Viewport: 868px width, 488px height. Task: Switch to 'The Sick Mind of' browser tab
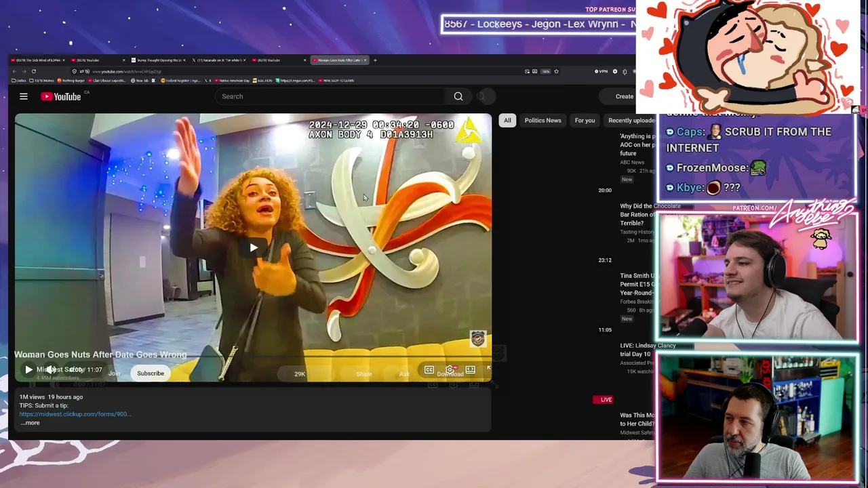[38, 60]
